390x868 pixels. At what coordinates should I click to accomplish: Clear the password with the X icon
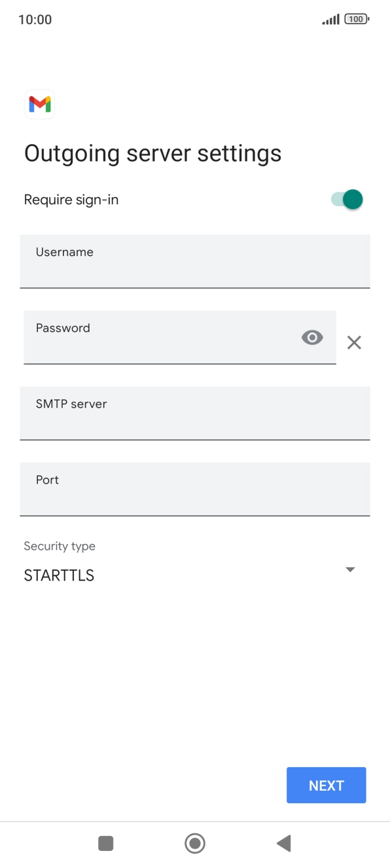click(354, 342)
